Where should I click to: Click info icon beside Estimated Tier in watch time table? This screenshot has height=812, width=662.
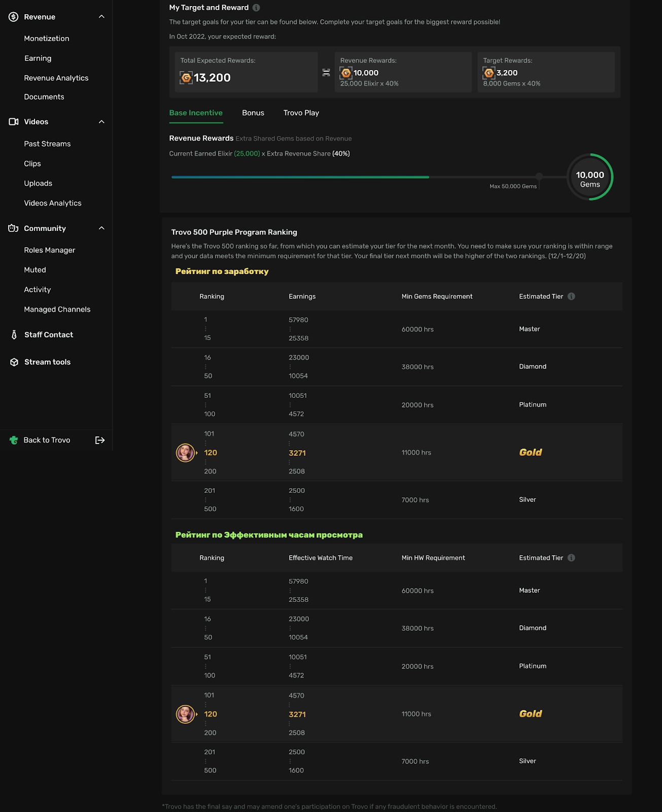pos(571,558)
